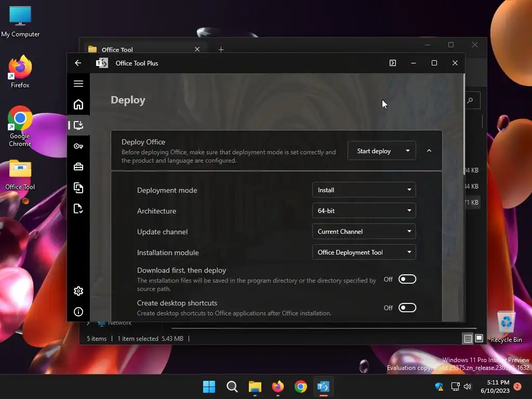Open File Explorer from taskbar
This screenshot has width=532, height=399.
(255, 387)
